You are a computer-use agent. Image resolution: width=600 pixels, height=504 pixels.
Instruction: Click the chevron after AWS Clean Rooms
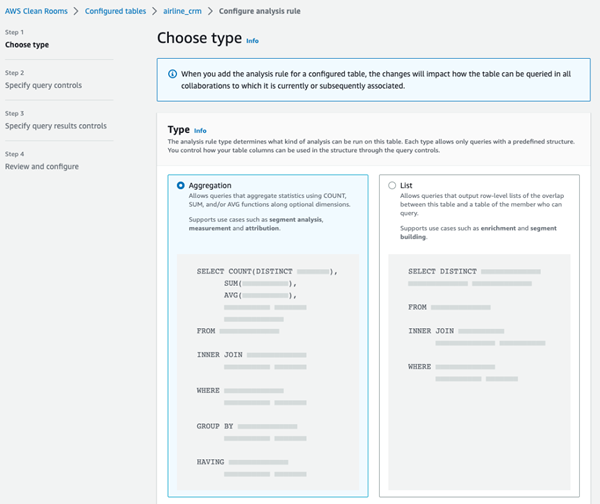pos(76,10)
